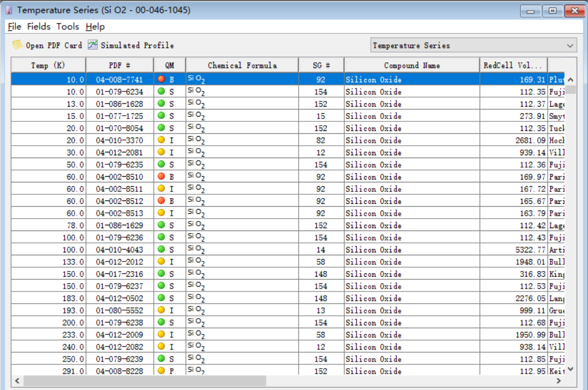Click yellow quality mark of 04-012-2081
588x390 pixels.
pos(161,152)
